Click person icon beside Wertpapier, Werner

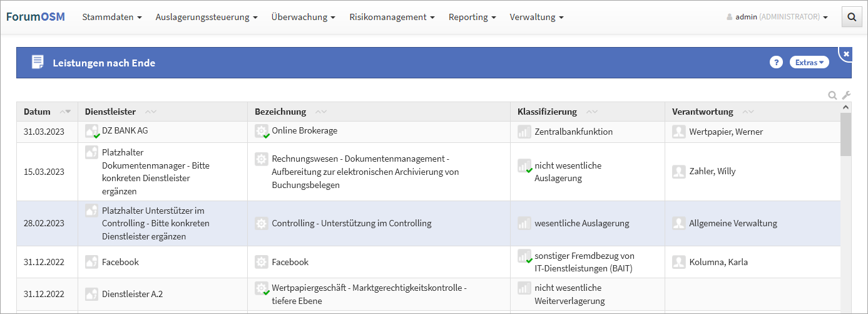pyautogui.click(x=679, y=132)
